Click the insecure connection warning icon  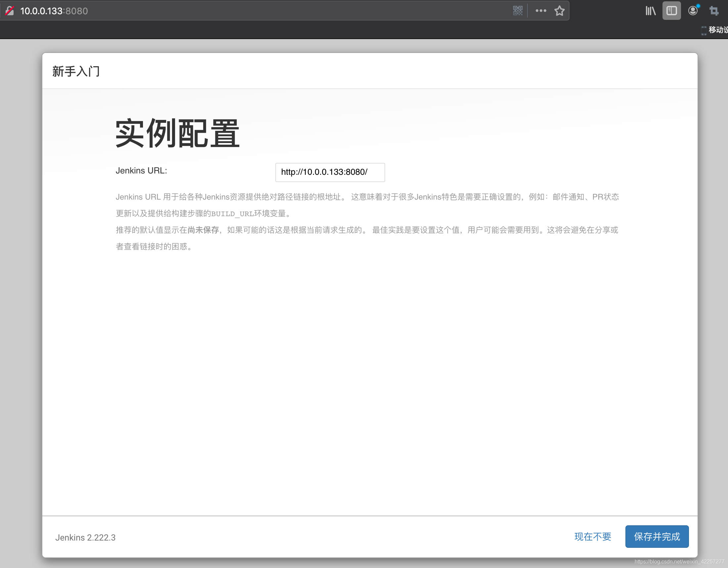(x=10, y=11)
